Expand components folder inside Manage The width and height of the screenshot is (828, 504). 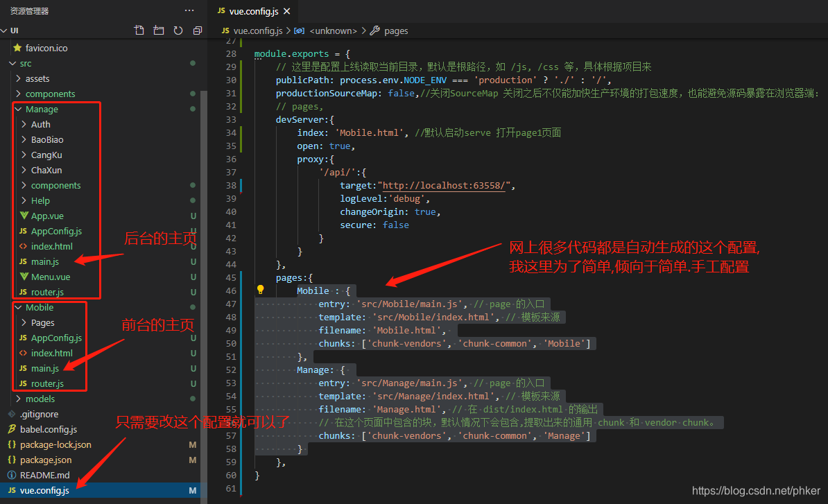click(x=56, y=185)
